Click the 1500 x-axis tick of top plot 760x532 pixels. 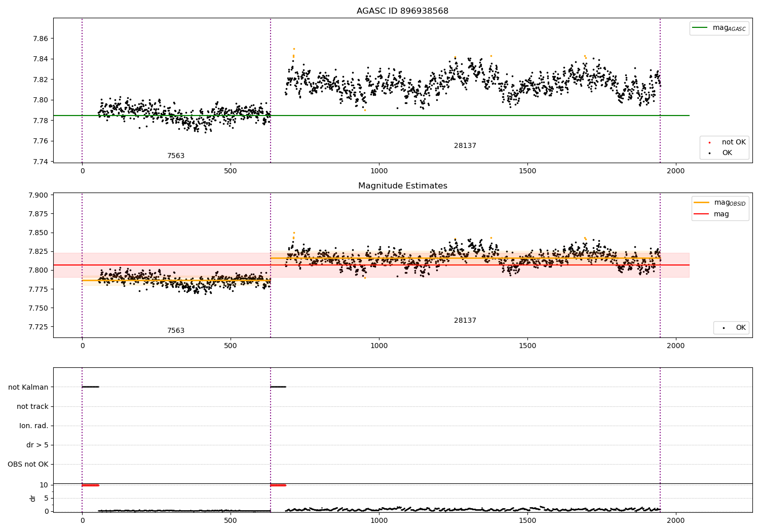click(x=527, y=171)
